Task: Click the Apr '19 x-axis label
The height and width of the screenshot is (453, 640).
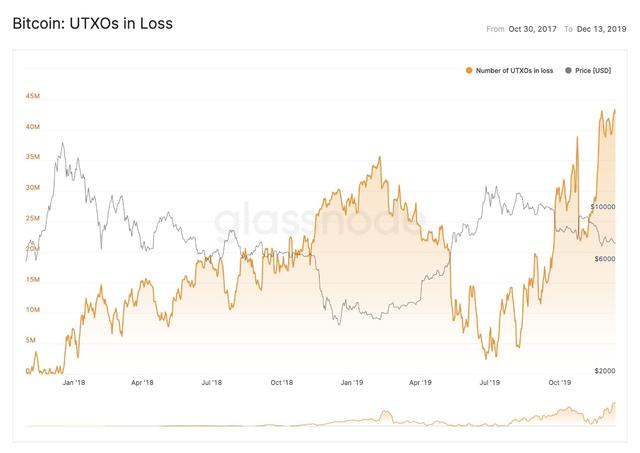Action: 420,382
